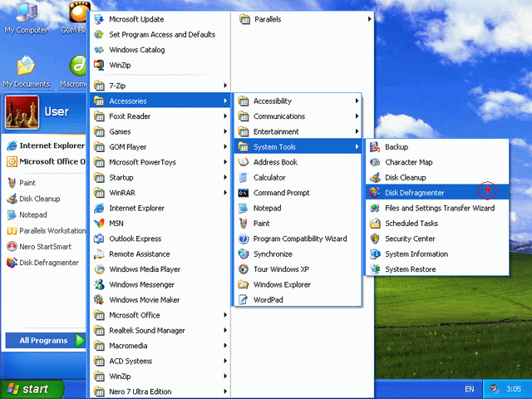The width and height of the screenshot is (532, 399).
Task: Open the WinRAR program folder
Action: point(160,193)
